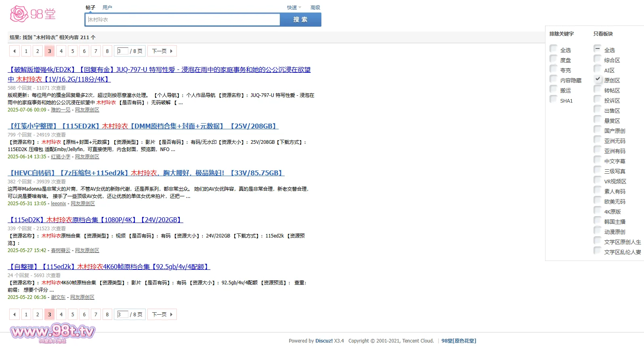This screenshot has width=644, height=347.
Task: Toggle the SHA1 exclude checkbox
Action: [x=554, y=99]
